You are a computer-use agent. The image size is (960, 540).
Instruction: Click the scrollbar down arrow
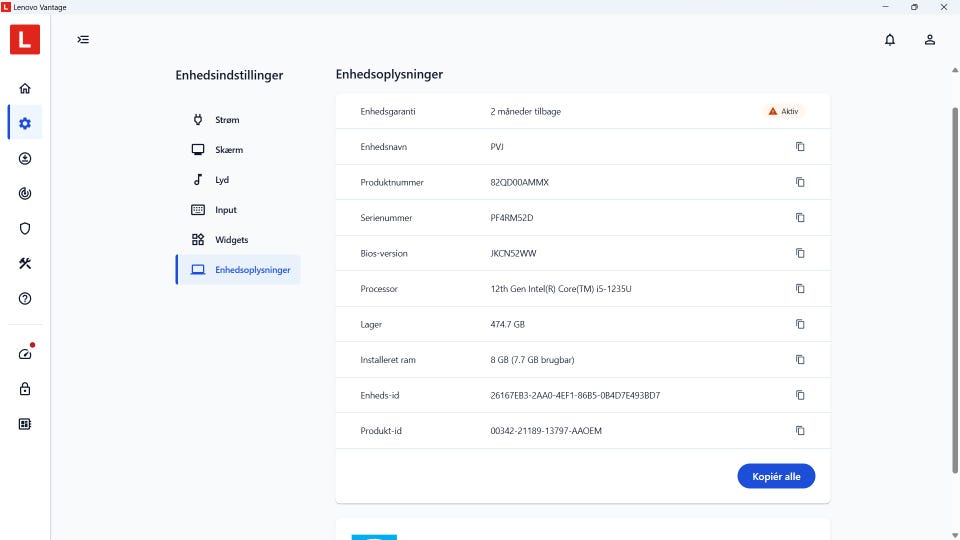point(954,535)
